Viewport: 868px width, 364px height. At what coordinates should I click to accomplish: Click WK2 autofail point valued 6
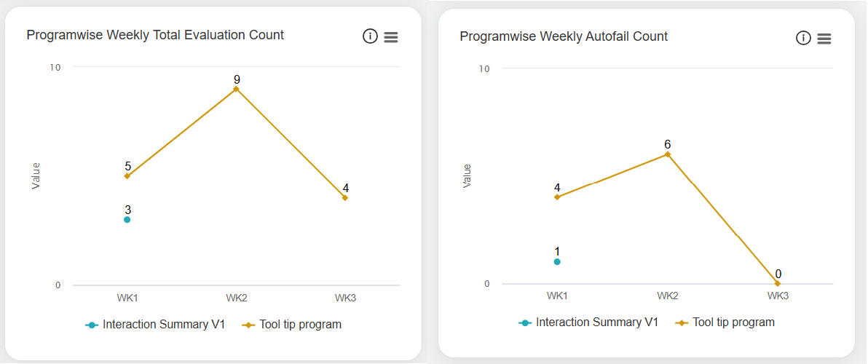667,154
